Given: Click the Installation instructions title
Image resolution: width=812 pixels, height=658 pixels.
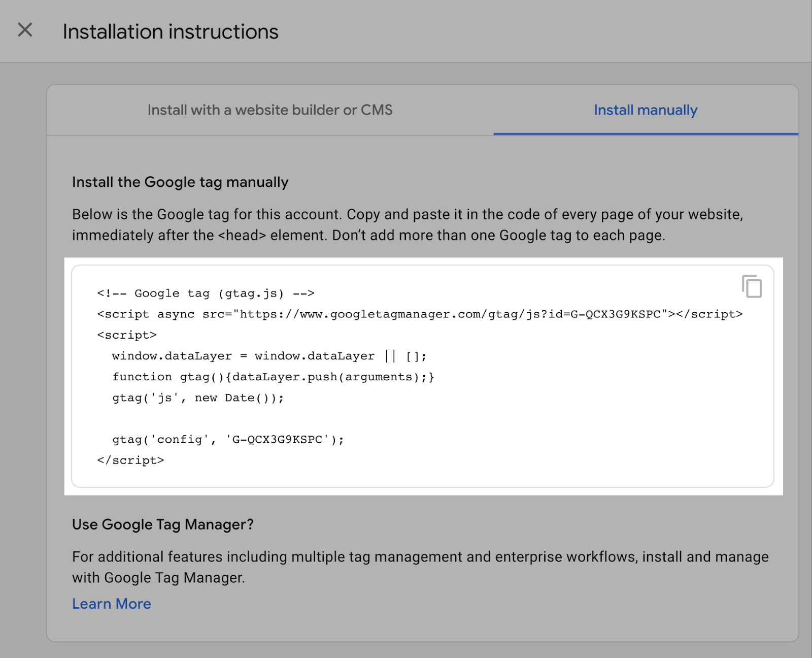Looking at the screenshot, I should [x=171, y=31].
